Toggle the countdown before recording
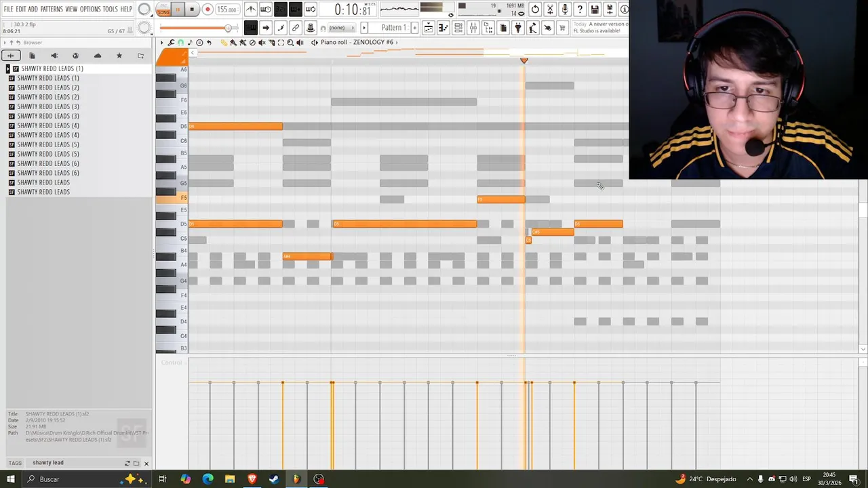 [x=281, y=9]
